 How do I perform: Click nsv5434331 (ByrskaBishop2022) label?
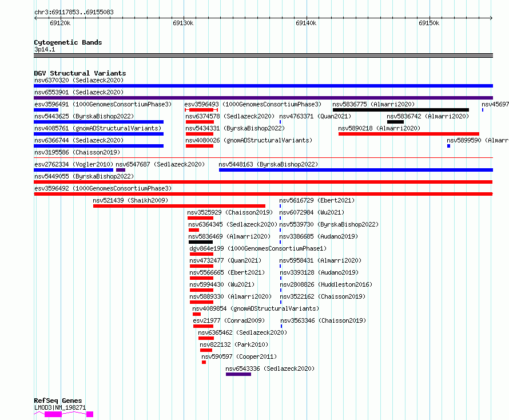235,128
